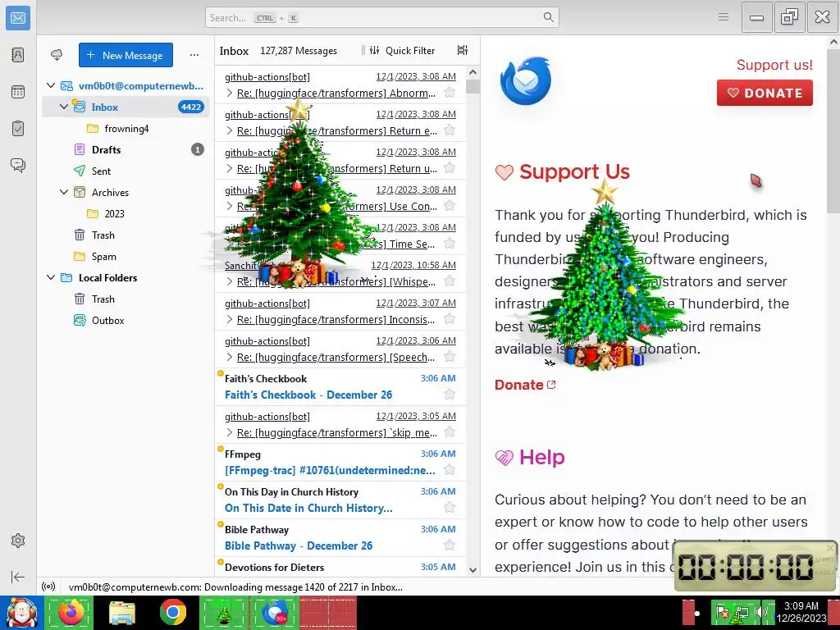840x630 pixels.
Task: Select the Sent folder
Action: coord(126,171)
